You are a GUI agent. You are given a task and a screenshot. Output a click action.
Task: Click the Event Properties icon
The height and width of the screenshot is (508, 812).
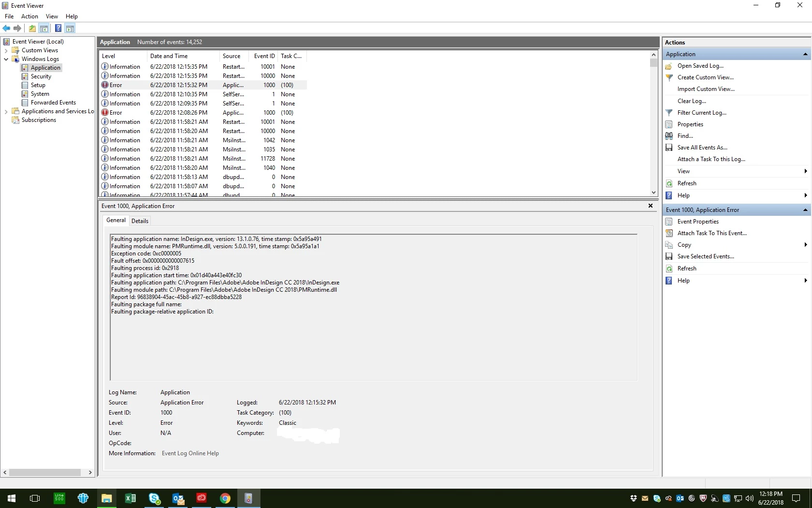(x=669, y=222)
